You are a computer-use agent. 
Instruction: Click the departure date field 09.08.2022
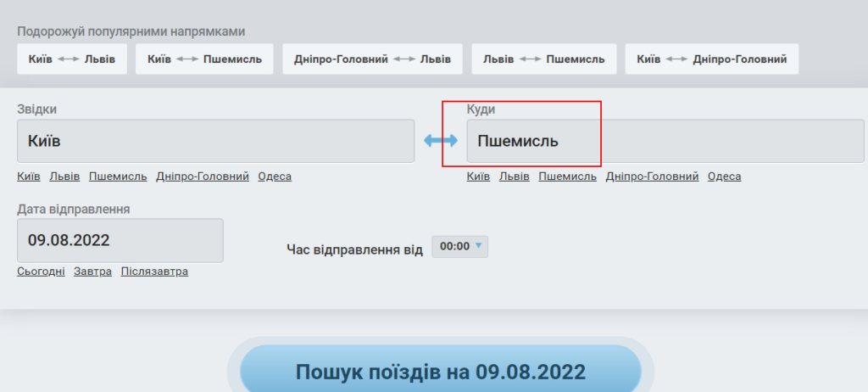coord(120,240)
